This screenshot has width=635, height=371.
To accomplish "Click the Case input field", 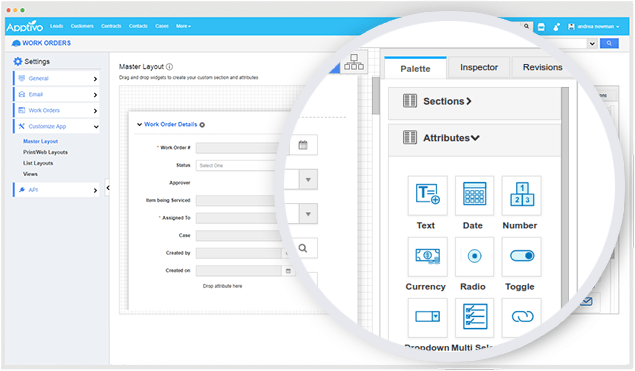I will point(238,236).
